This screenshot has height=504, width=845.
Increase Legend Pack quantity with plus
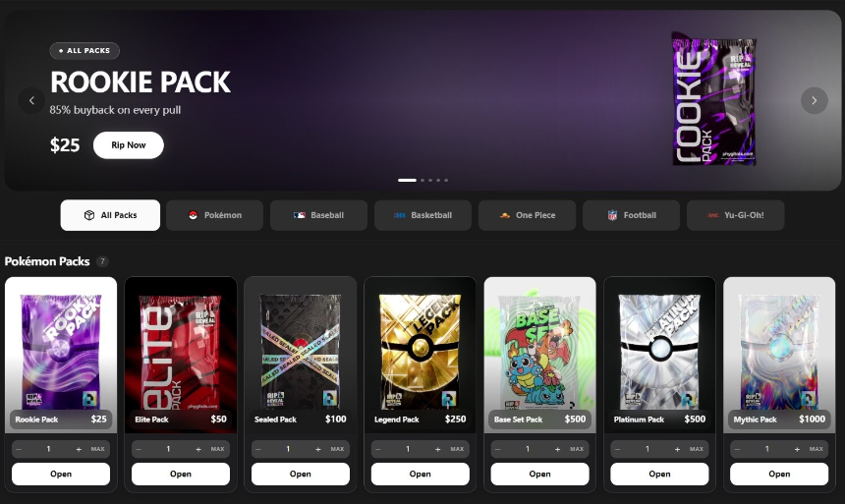pyautogui.click(x=437, y=449)
